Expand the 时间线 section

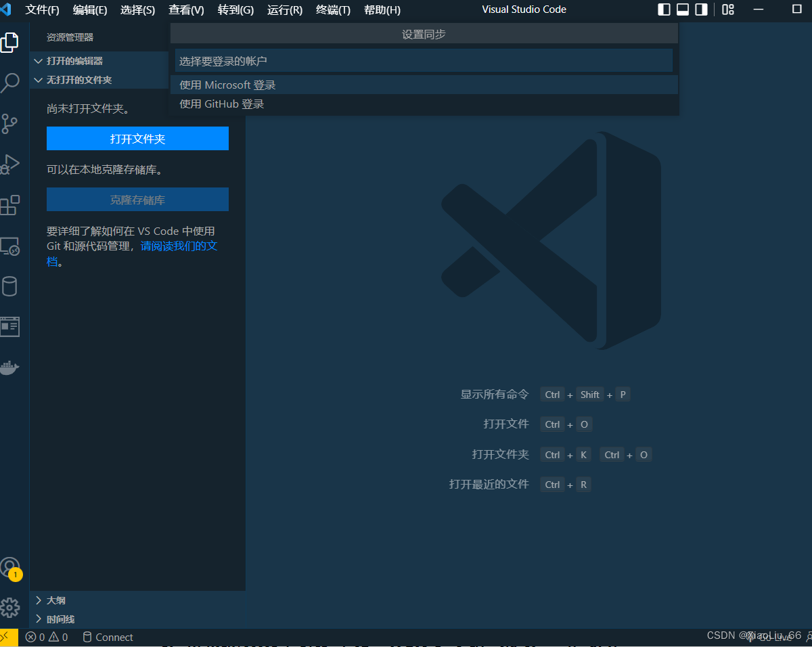(138, 619)
